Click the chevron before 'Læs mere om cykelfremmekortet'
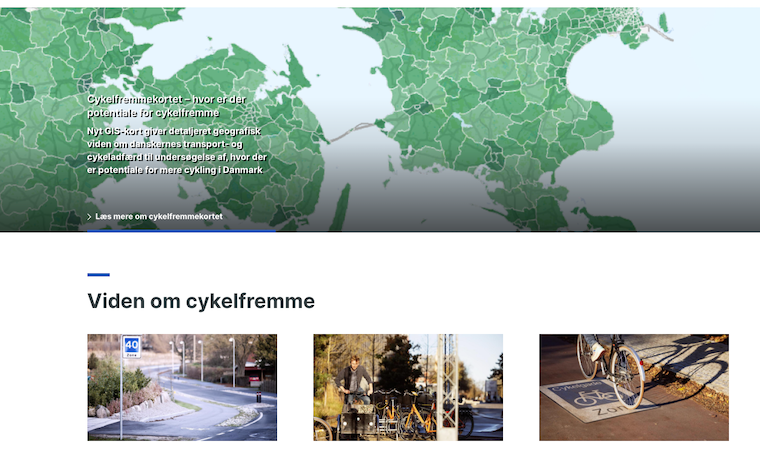Viewport: 760px width, 450px height. [89, 217]
